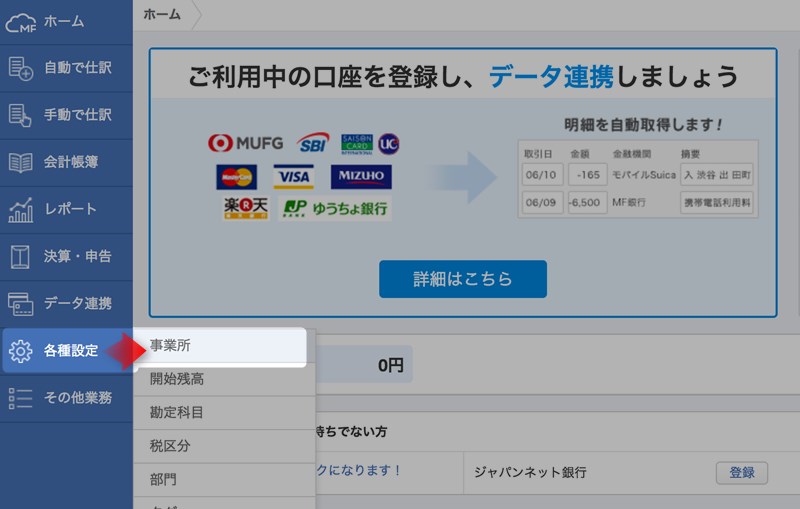Click the 携帯電話利用料 cell
The image size is (800, 509).
(717, 202)
